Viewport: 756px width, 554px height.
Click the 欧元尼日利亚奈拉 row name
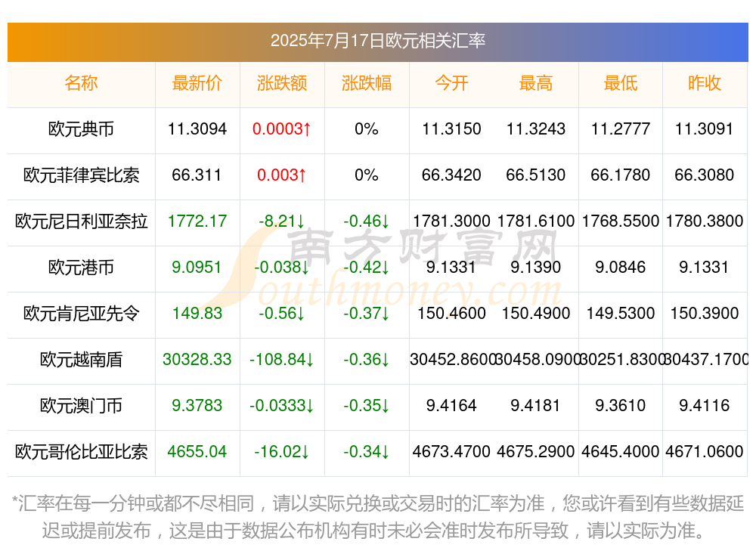pyautogui.click(x=81, y=221)
